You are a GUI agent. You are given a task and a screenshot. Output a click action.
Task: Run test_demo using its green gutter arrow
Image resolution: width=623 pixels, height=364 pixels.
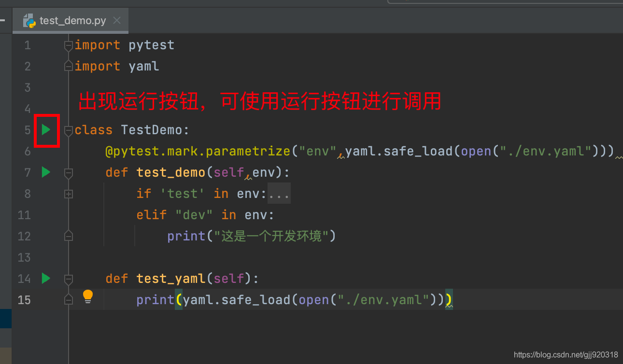46,172
